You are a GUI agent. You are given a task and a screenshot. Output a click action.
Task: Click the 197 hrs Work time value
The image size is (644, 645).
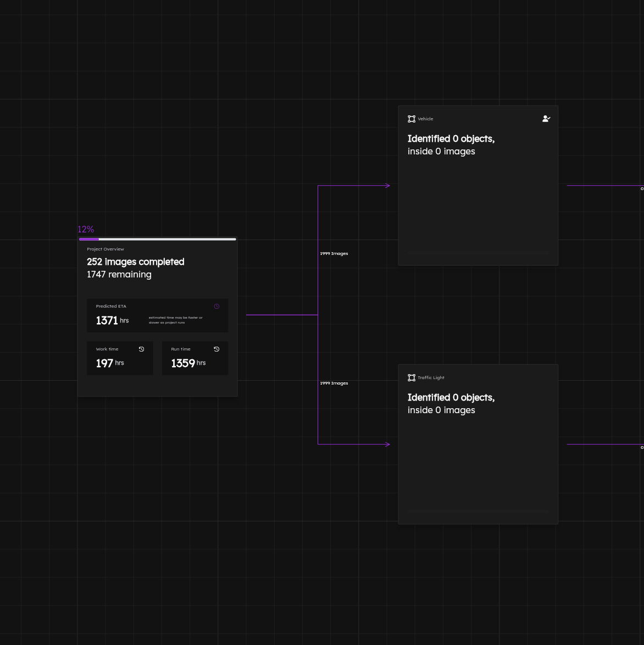point(110,363)
